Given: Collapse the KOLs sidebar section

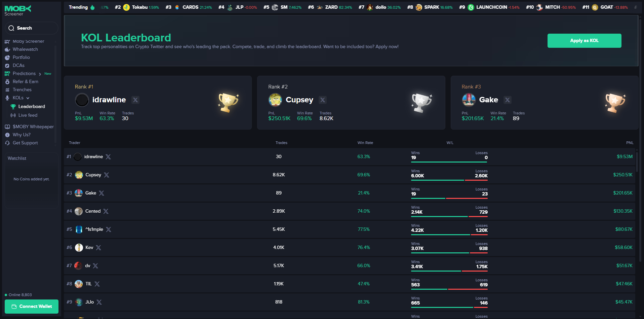Looking at the screenshot, I should (x=28, y=98).
